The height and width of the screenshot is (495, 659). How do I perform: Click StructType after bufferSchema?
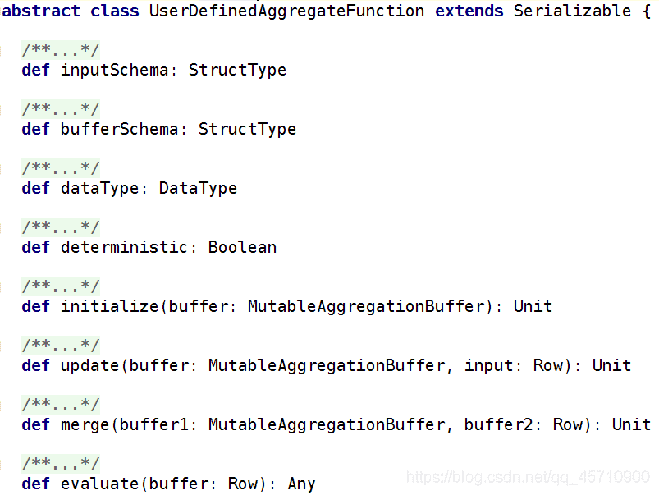coord(247,129)
